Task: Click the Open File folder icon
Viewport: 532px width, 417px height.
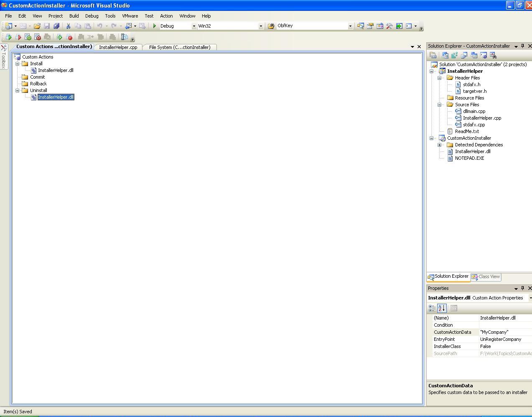Action: coord(37,26)
